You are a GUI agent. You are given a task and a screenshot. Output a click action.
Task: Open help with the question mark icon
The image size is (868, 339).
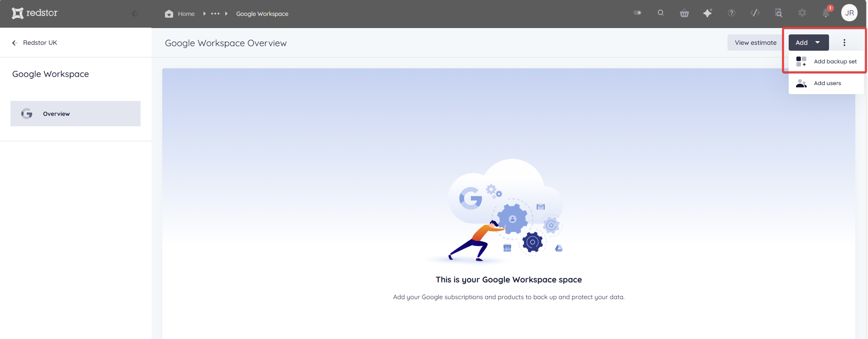[732, 13]
